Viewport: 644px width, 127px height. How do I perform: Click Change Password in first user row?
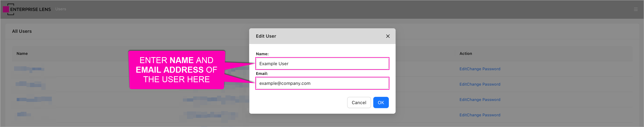(483, 69)
